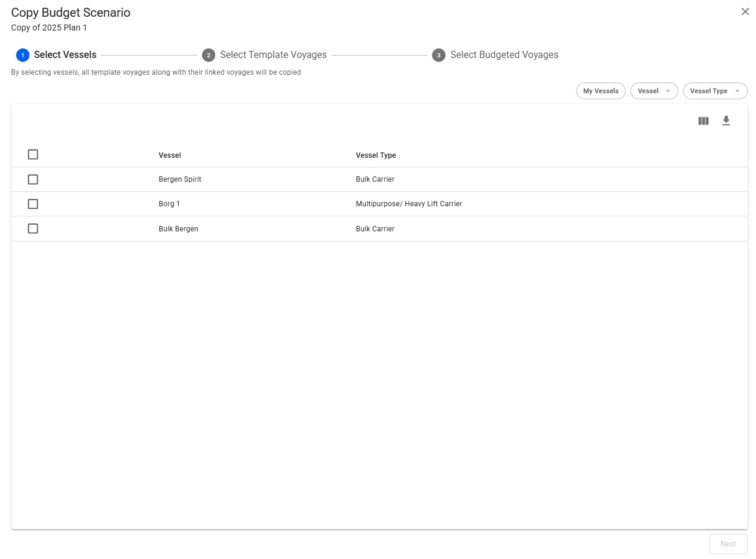Click step 1 circle icon
756x559 pixels.
pos(23,55)
